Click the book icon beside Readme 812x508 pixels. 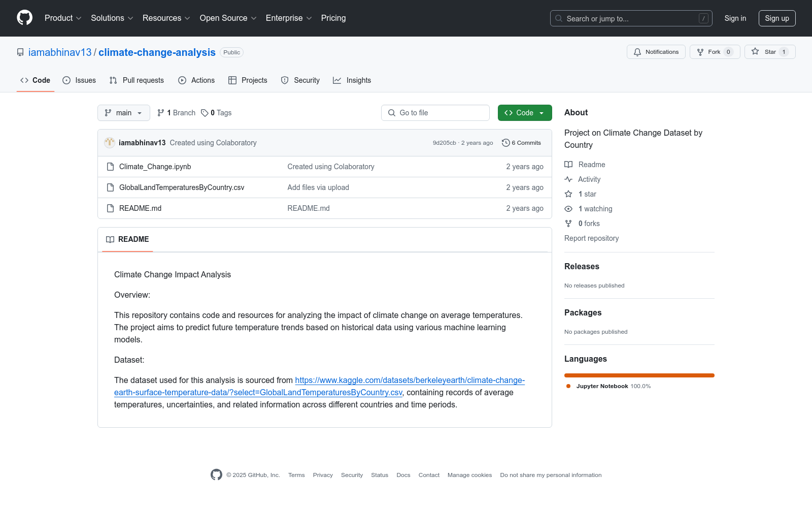click(568, 165)
